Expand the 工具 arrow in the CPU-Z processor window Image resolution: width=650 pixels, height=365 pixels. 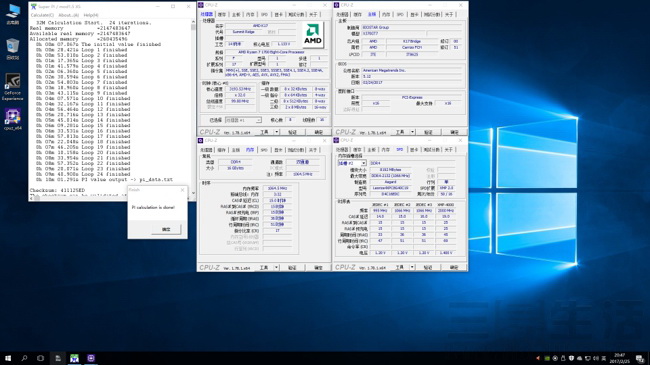tap(277, 132)
